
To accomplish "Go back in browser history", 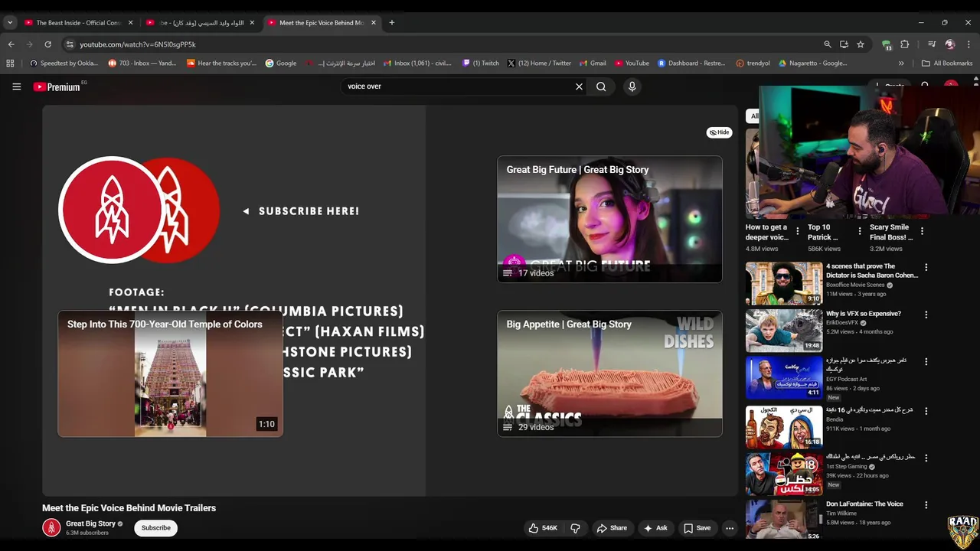I will 11,44.
